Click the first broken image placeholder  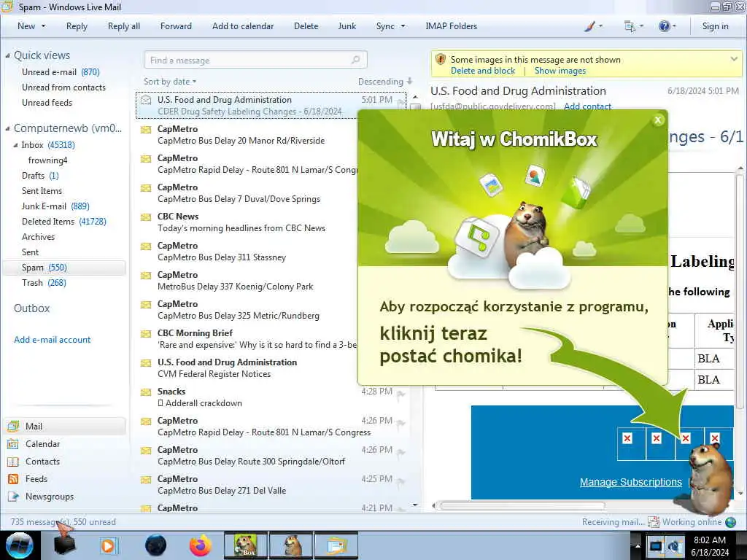coord(627,438)
